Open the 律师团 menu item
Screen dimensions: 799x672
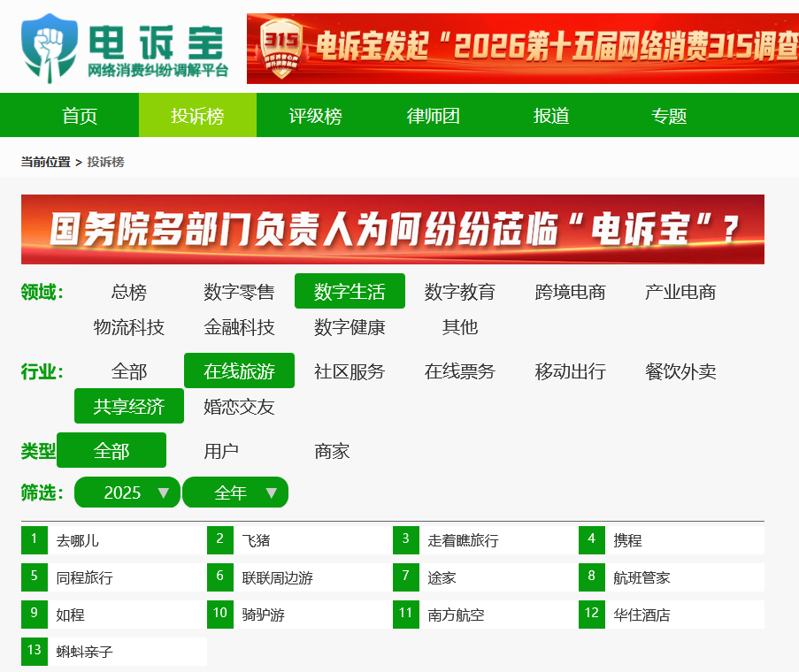[434, 115]
